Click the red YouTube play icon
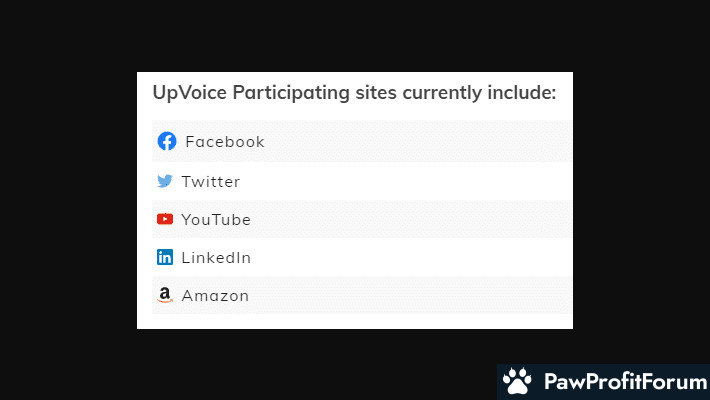This screenshot has width=710, height=400. click(x=165, y=219)
